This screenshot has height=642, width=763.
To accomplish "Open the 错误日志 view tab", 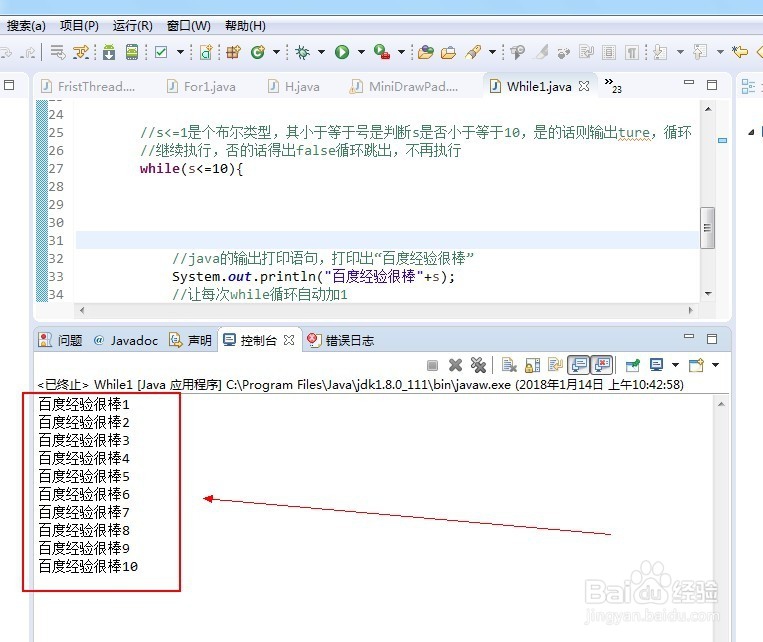I will pyautogui.click(x=341, y=340).
